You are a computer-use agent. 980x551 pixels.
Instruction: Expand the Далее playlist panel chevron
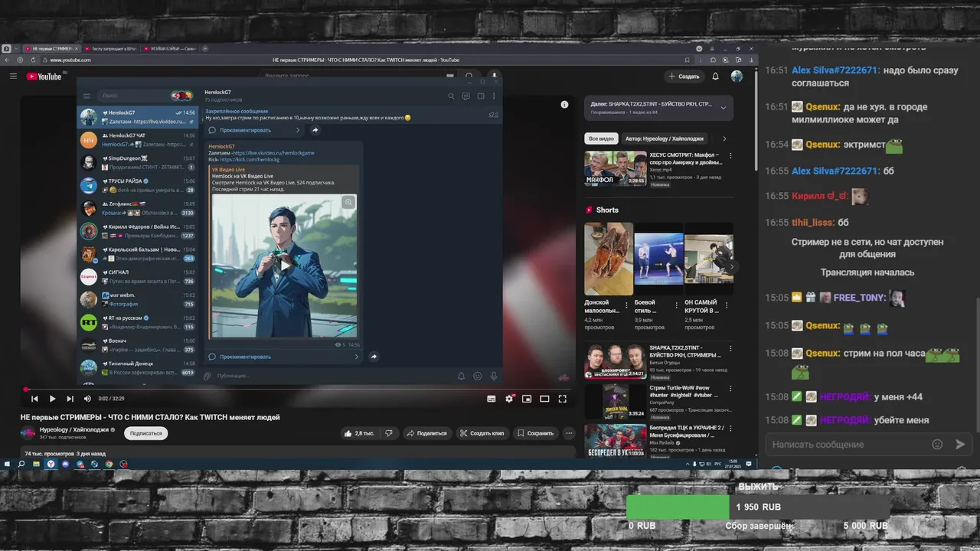pos(723,108)
